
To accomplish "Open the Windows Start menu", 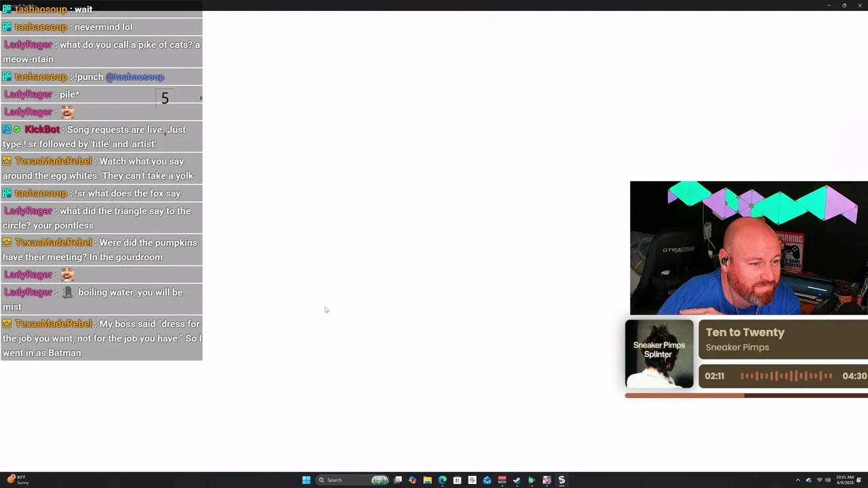I will click(307, 480).
